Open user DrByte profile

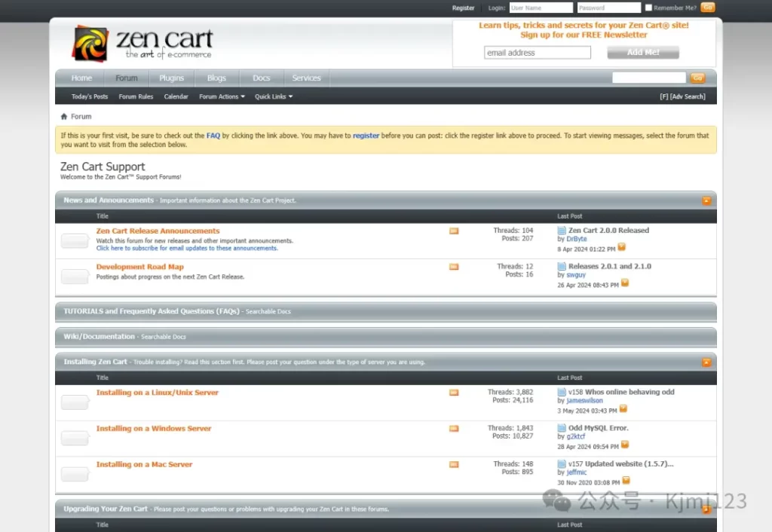pyautogui.click(x=577, y=239)
